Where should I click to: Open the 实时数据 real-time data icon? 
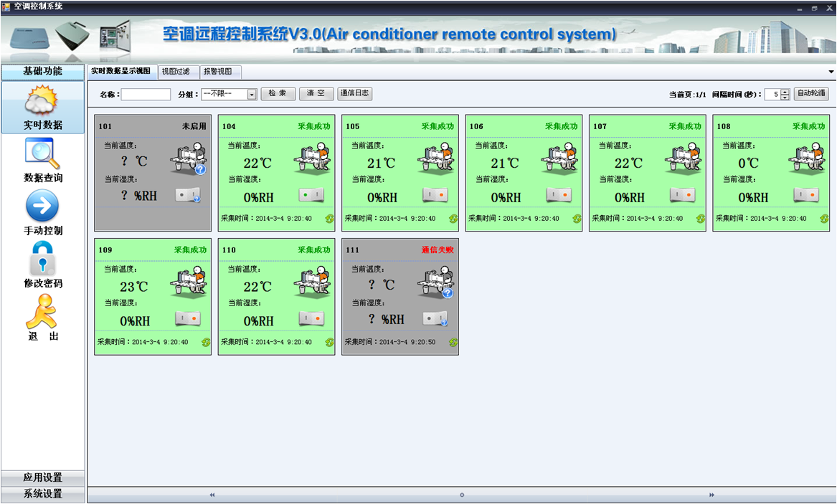[42, 101]
